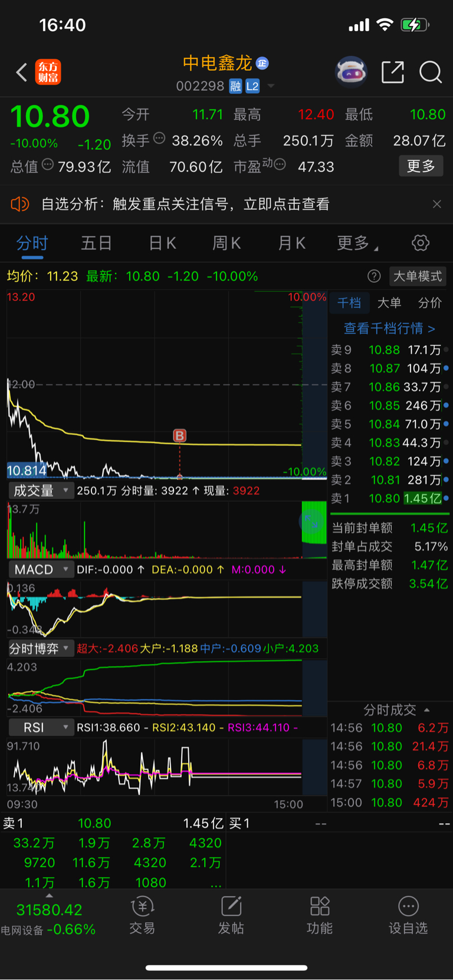Tap the 市盈 info face icon
This screenshot has width=453, height=980.
[280, 164]
